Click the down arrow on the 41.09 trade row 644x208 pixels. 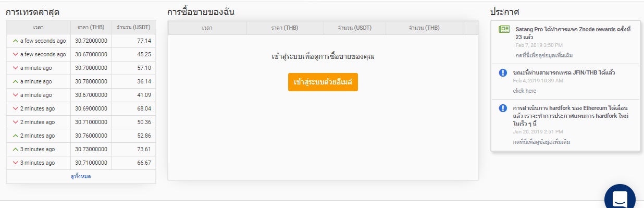tap(16, 95)
